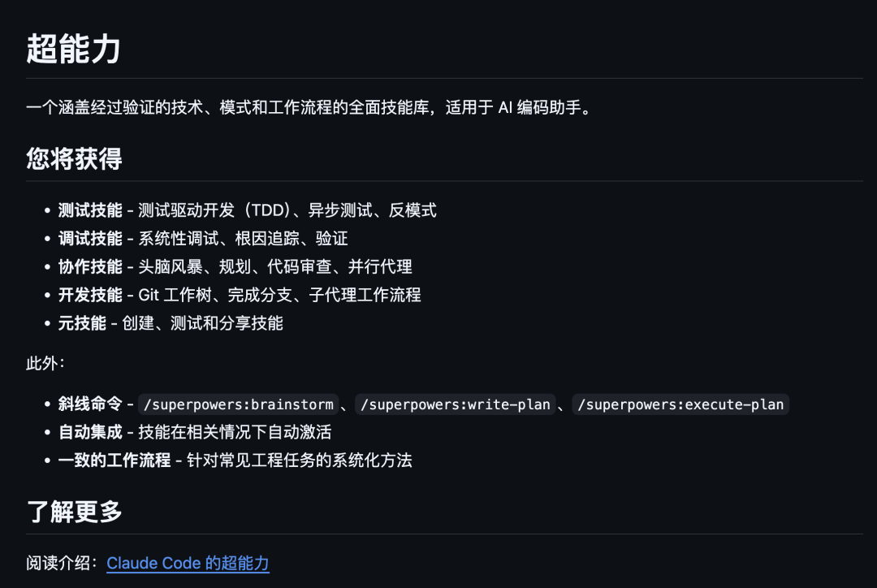Viewport: 877px width, 588px height.
Task: Click the /superpowers:execute-plan command code
Action: pyautogui.click(x=680, y=404)
